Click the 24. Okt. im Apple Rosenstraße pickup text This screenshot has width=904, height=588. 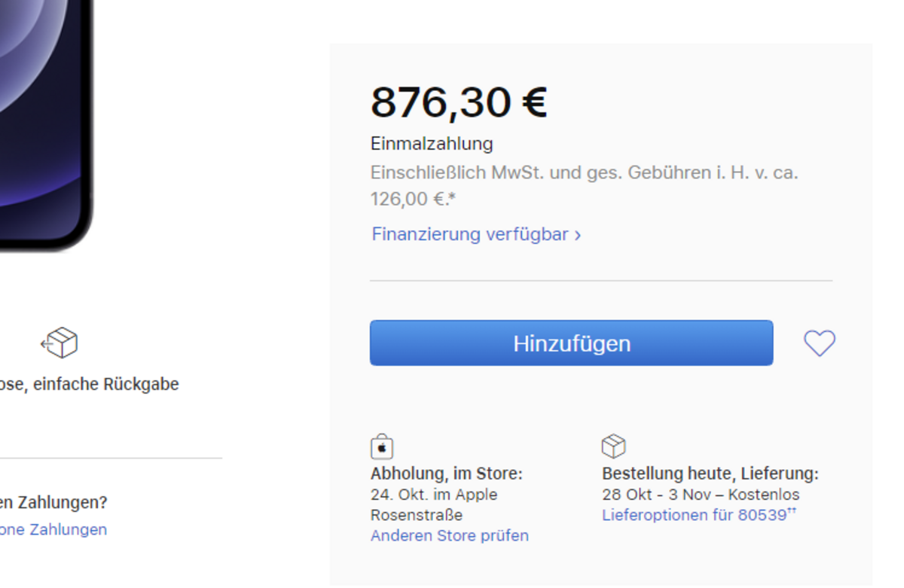[434, 505]
